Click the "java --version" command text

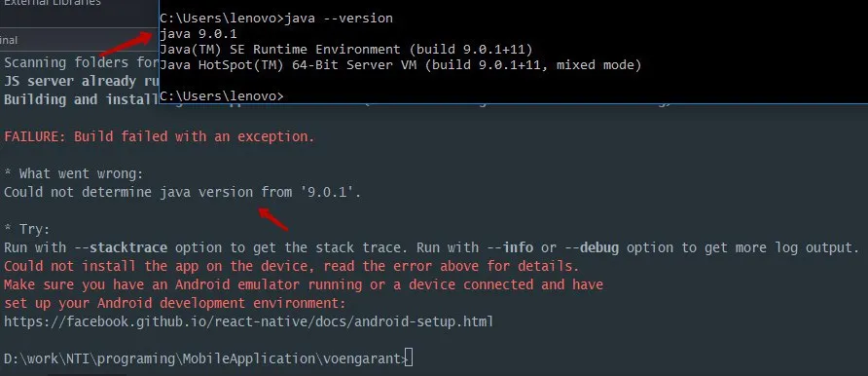339,19
